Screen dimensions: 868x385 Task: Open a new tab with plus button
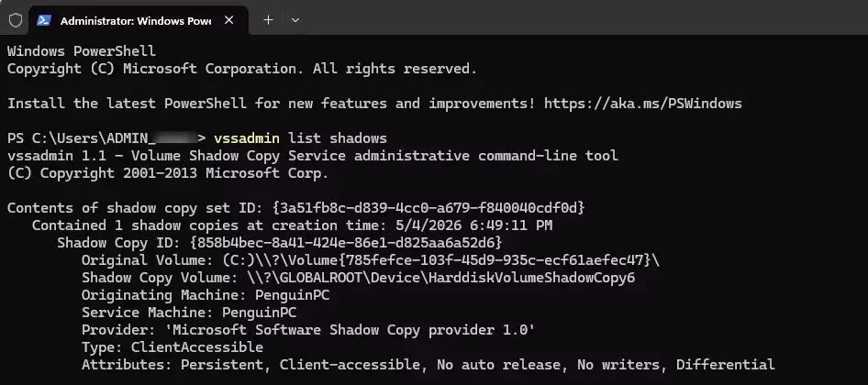(x=268, y=20)
